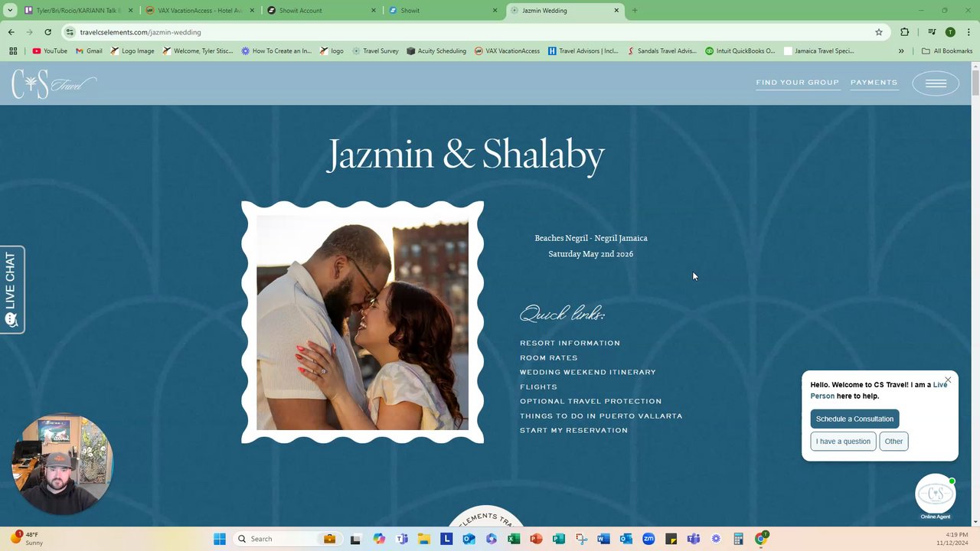Switch to the Tyler/Bri/Rocio/KARIANN Talk tab

[78, 11]
